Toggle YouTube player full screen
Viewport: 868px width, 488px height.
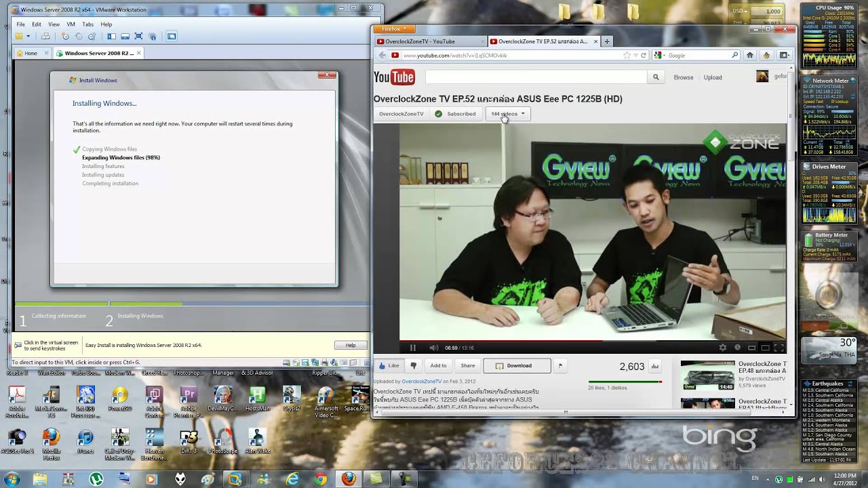point(779,348)
